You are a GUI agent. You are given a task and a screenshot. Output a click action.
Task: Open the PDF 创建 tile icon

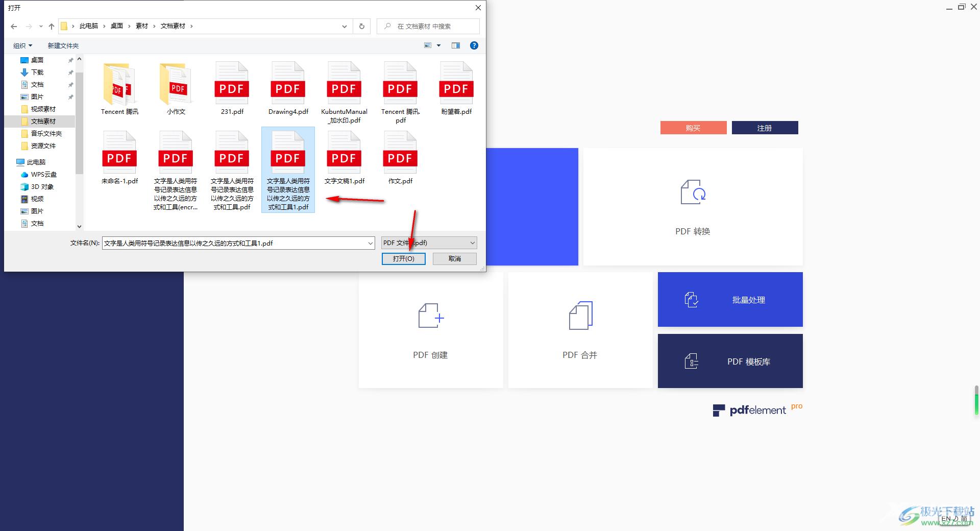click(431, 316)
